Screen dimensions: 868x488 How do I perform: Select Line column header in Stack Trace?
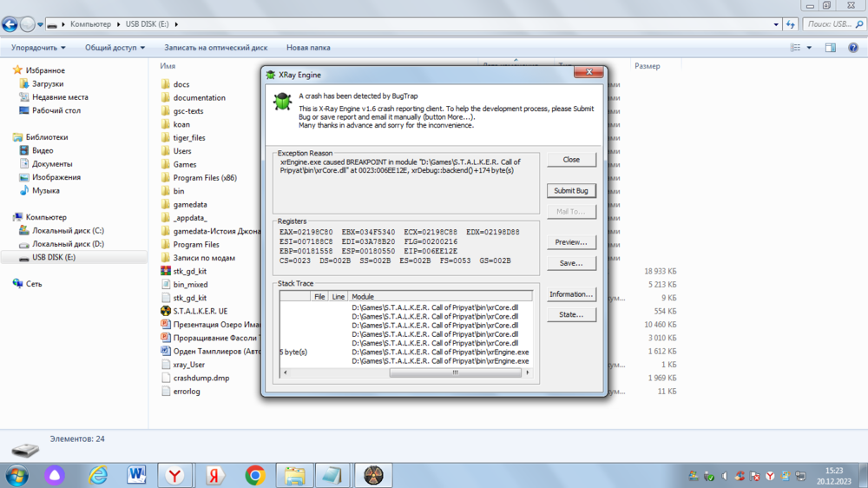coord(339,297)
